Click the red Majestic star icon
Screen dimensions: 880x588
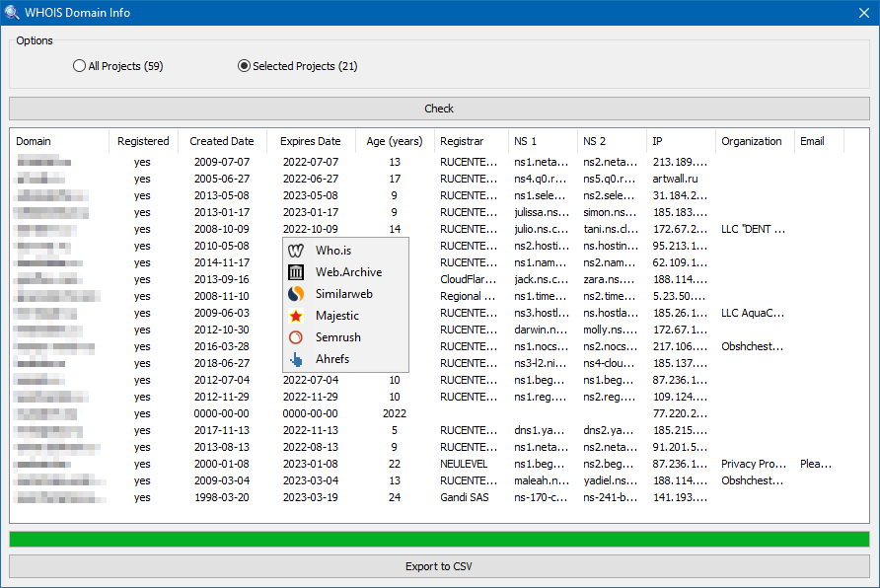[x=295, y=316]
